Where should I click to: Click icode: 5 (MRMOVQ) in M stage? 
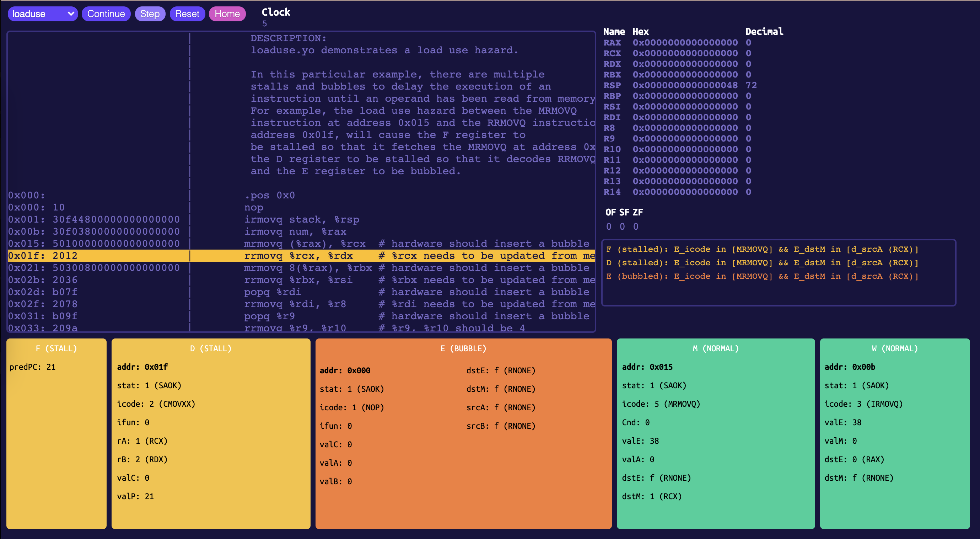click(661, 404)
